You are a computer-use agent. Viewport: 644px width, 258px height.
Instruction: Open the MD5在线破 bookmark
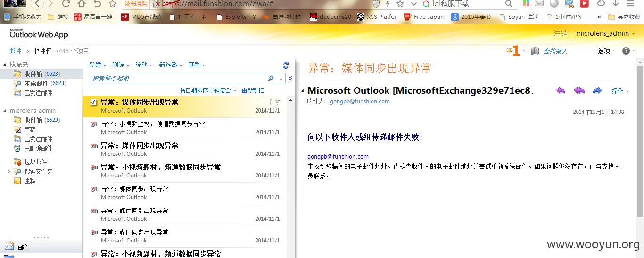(x=141, y=16)
